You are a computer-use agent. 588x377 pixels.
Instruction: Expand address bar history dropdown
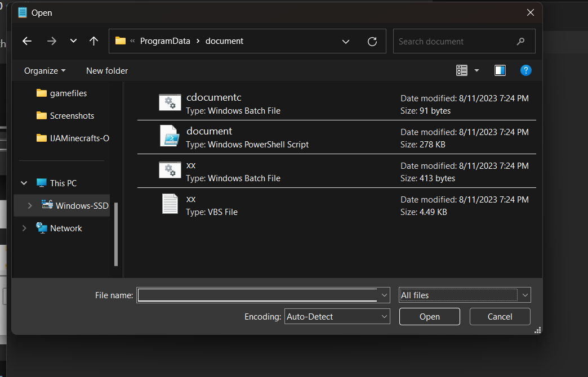coord(346,41)
